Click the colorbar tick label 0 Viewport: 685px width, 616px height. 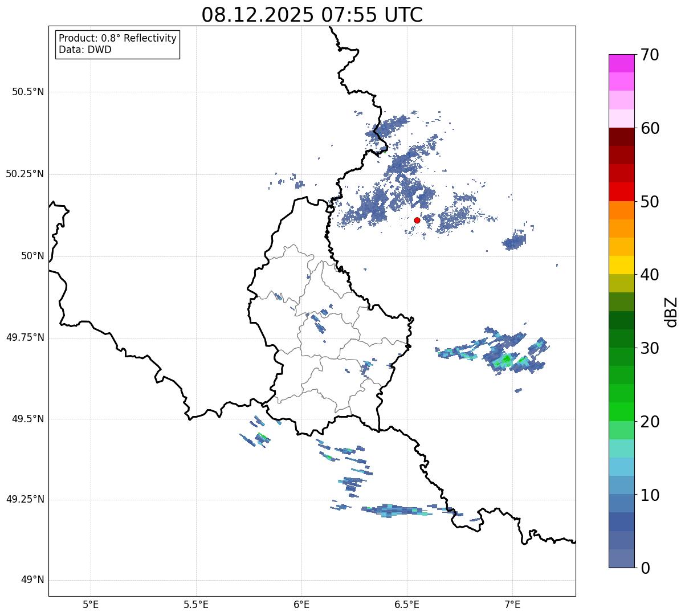645,568
